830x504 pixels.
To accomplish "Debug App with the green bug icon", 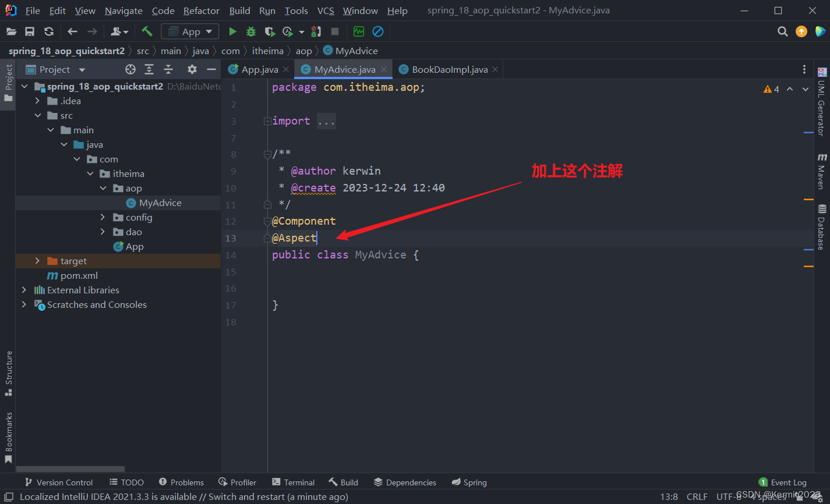I will coord(251,31).
